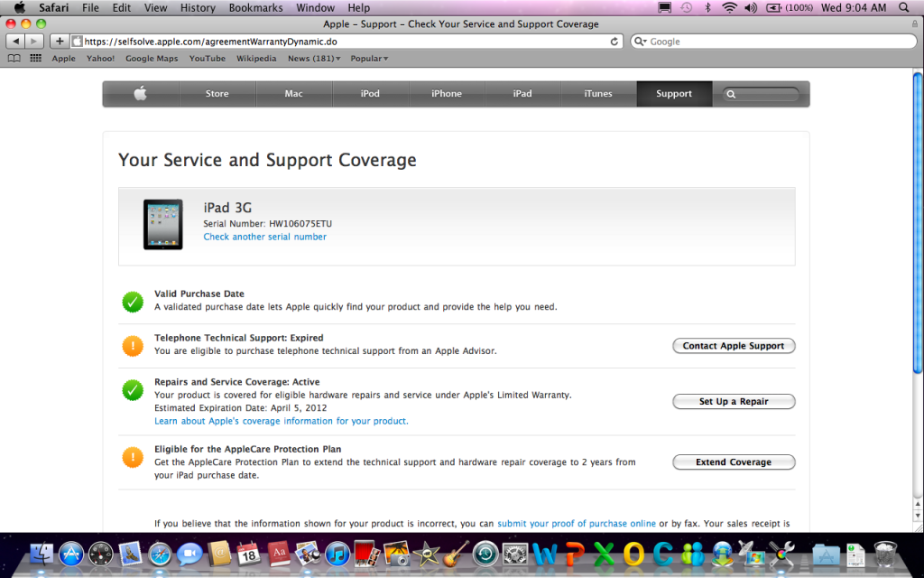This screenshot has height=578, width=924.
Task: Click the volume icon in menu bar
Action: (751, 7)
